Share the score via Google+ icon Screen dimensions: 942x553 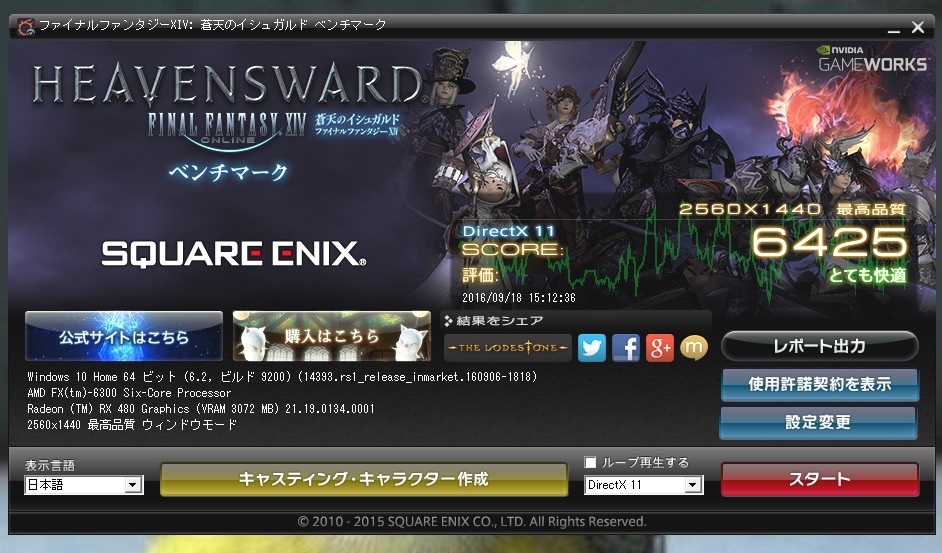click(x=660, y=347)
